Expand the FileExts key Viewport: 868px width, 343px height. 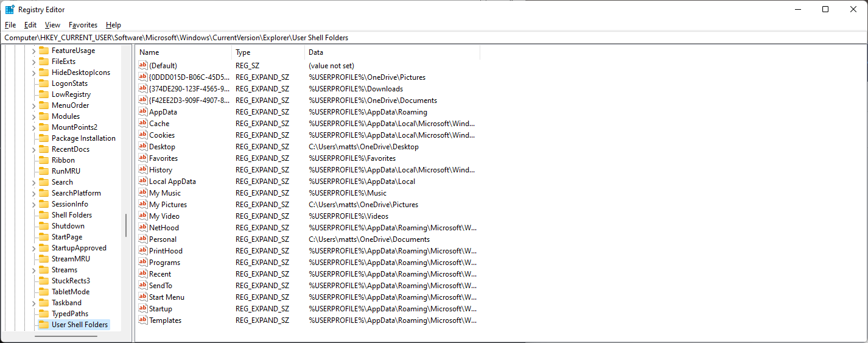click(33, 62)
